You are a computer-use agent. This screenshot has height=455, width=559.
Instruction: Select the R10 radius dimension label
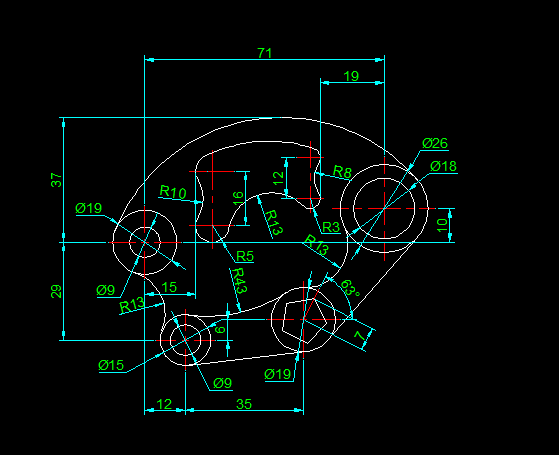point(173,192)
